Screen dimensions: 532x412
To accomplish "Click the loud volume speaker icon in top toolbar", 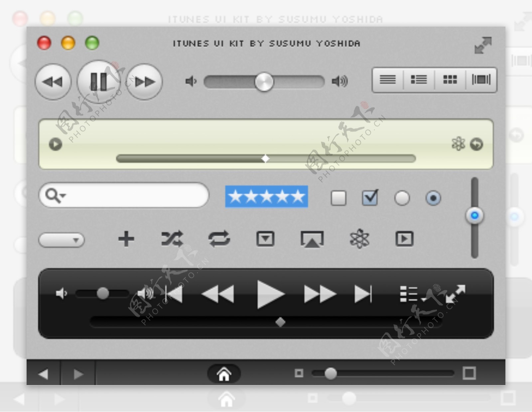I will 339,81.
